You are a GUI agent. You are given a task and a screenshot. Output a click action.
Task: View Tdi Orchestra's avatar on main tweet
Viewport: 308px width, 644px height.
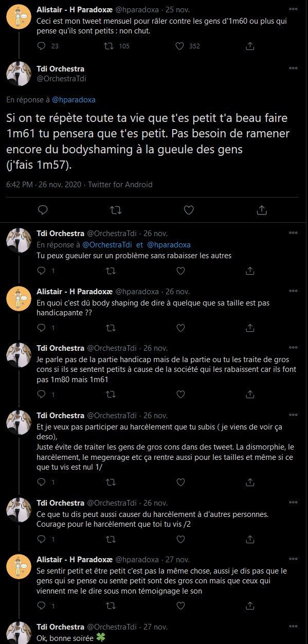click(x=19, y=74)
